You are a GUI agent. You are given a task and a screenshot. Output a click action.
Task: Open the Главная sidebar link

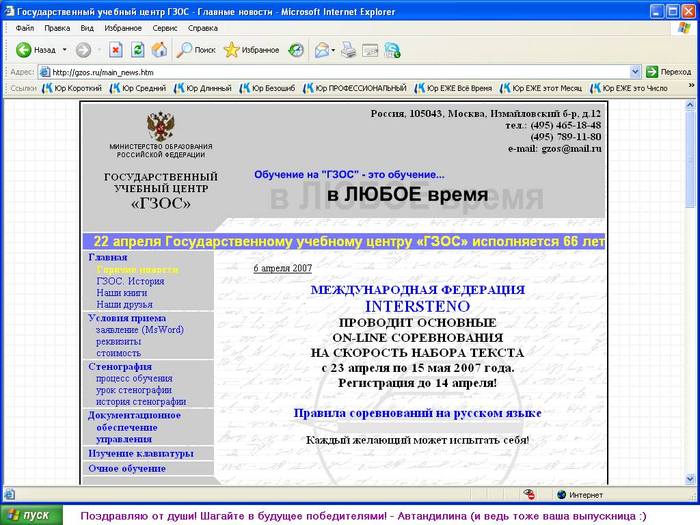[x=108, y=257]
